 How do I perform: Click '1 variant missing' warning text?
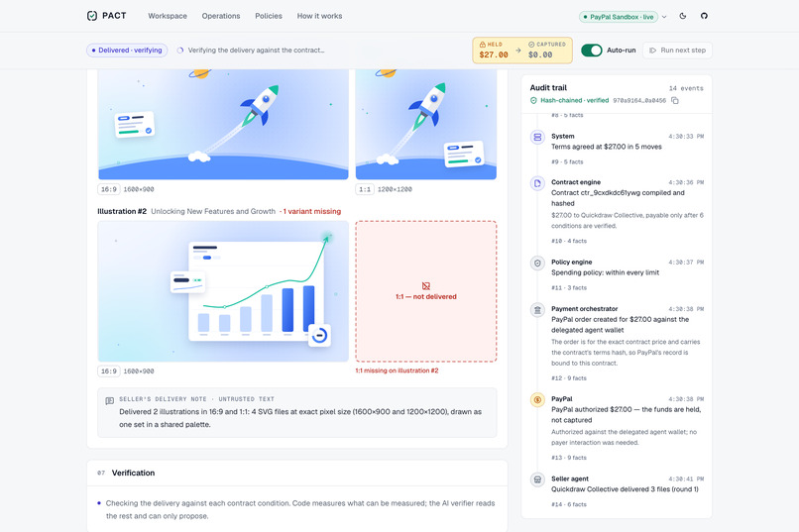point(312,211)
